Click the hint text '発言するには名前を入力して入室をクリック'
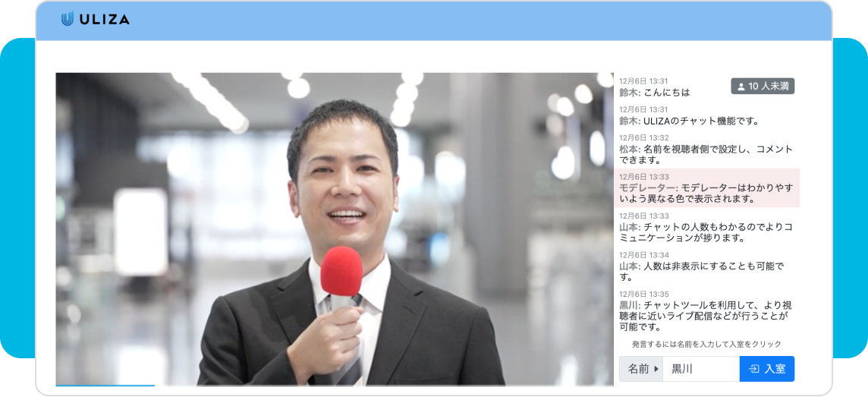Image resolution: width=868 pixels, height=397 pixels. (x=706, y=345)
